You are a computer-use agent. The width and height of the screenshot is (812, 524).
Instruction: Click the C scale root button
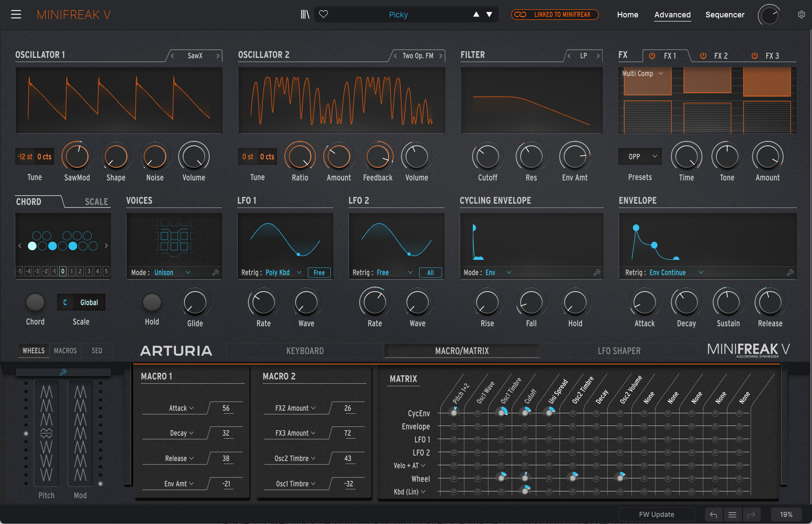[x=65, y=303]
